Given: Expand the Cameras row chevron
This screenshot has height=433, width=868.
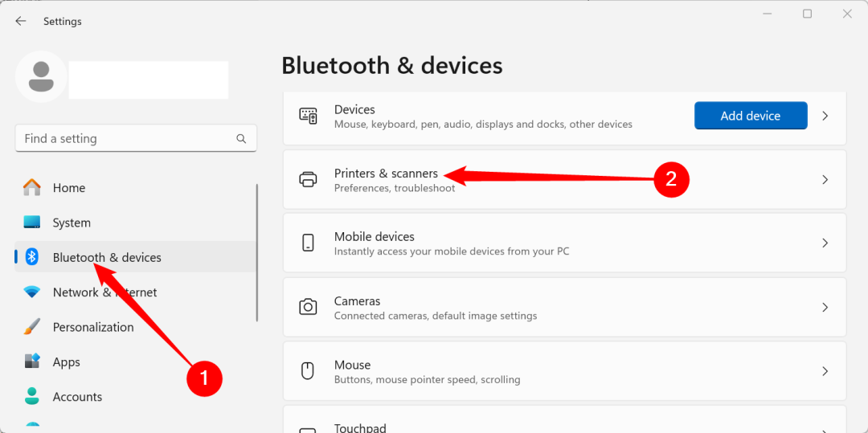Looking at the screenshot, I should (x=825, y=307).
